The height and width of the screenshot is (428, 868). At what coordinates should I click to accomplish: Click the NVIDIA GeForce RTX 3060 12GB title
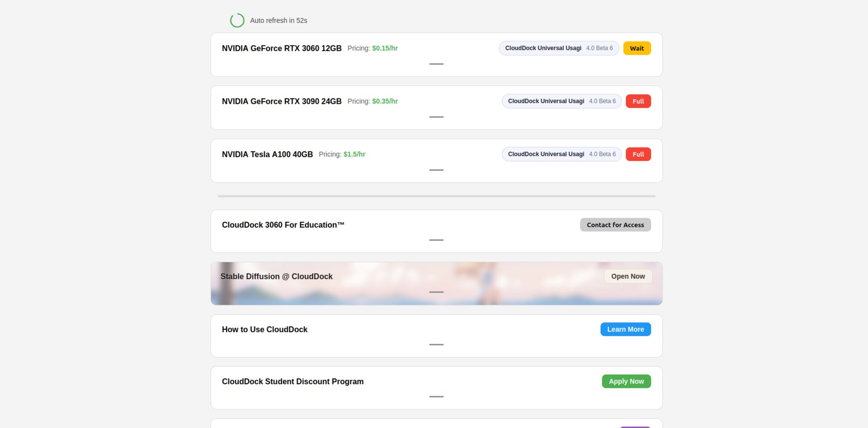(281, 48)
